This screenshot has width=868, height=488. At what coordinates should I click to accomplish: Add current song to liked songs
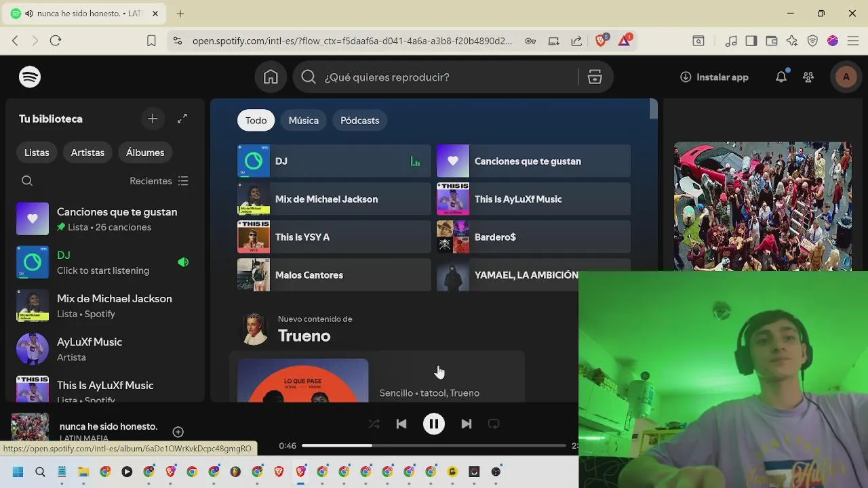coord(178,432)
